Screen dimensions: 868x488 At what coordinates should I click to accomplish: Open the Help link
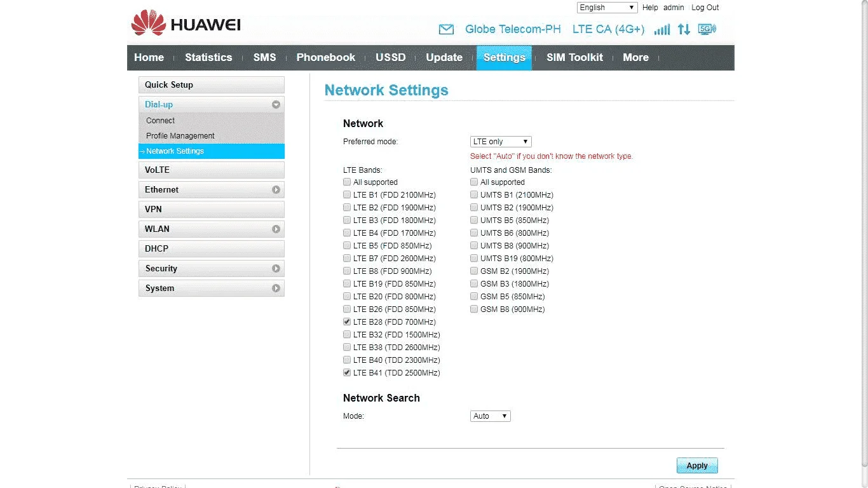click(650, 8)
